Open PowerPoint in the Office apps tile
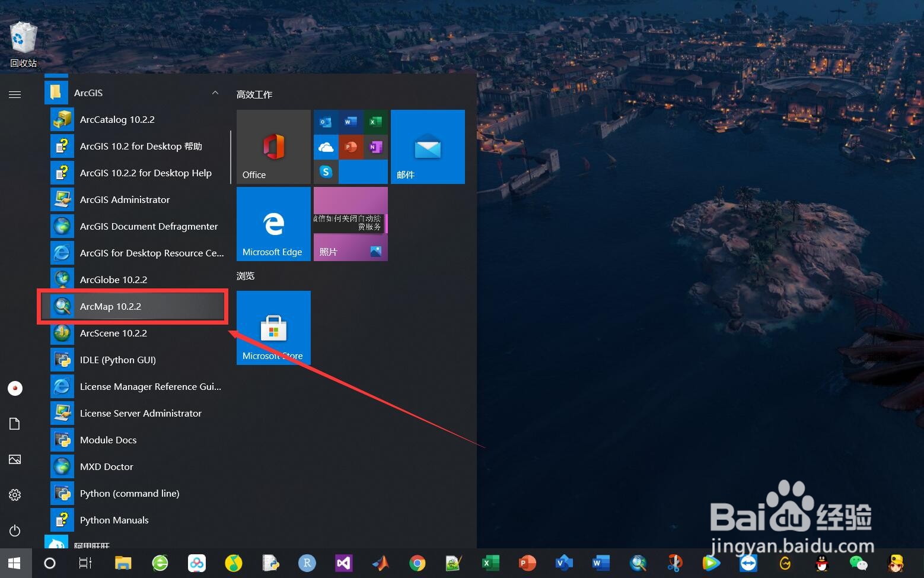924x578 pixels. pos(351,147)
